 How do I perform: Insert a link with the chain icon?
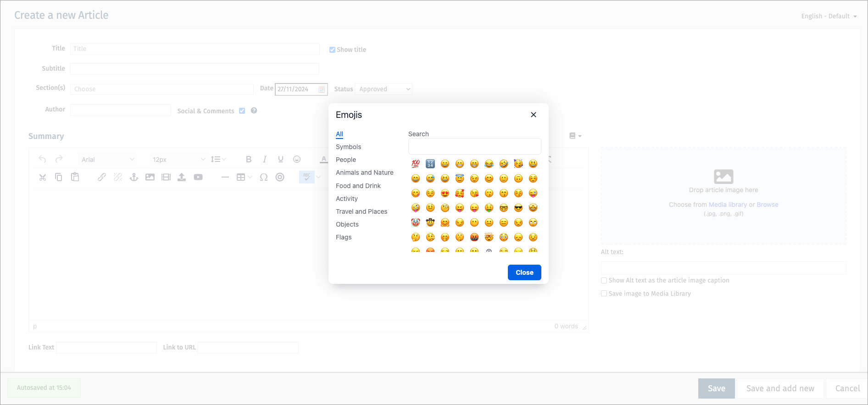pyautogui.click(x=102, y=177)
